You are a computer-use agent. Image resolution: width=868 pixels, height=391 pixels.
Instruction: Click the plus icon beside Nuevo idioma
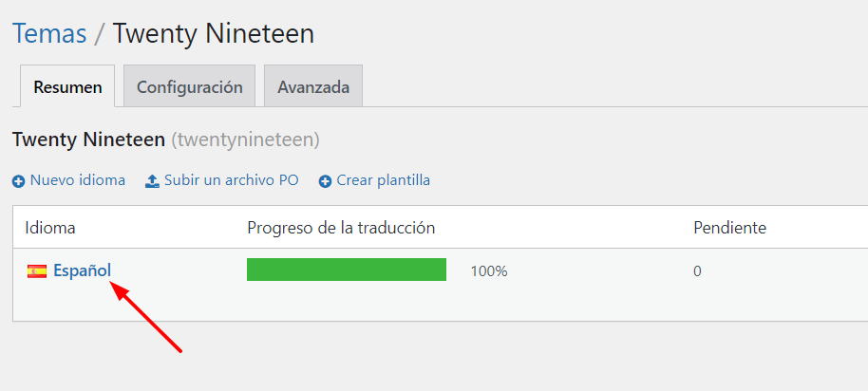(x=19, y=181)
